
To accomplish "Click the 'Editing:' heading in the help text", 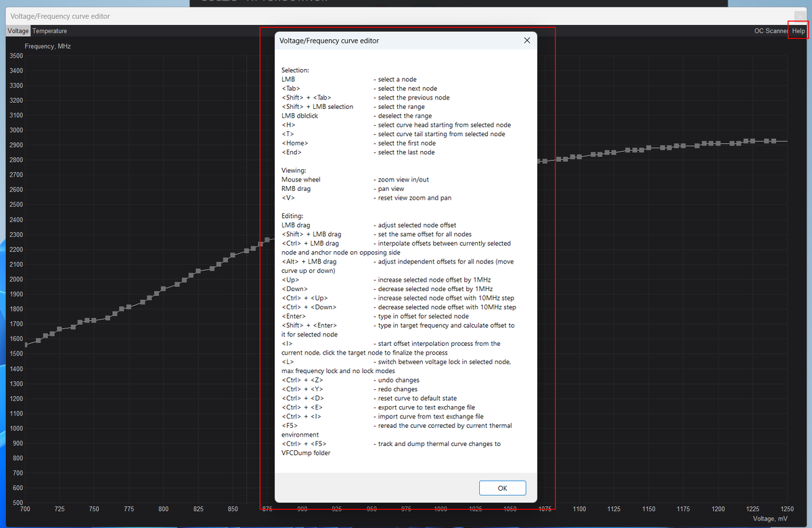I will pos(292,216).
